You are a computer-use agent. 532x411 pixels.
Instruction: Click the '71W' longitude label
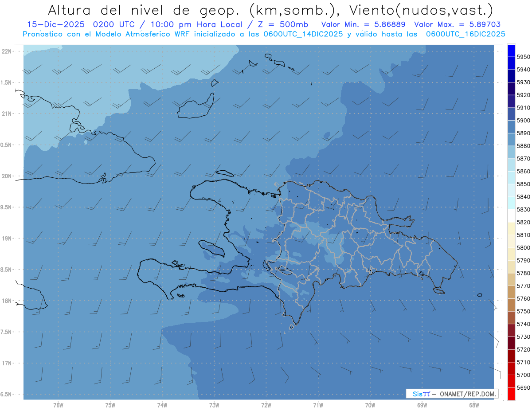[x=318, y=405]
